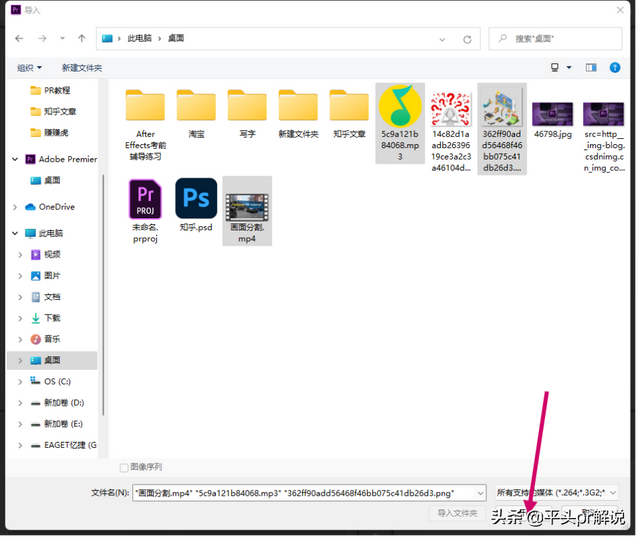Expand the address bar history dropdown
Image resolution: width=640 pixels, height=540 pixels.
442,40
